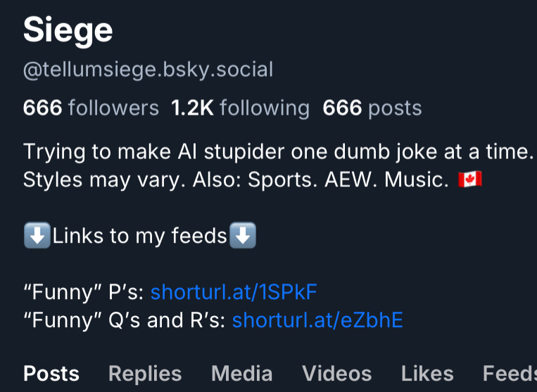Click the down arrow emoji before "Links"
The image size is (537, 392).
36,236
